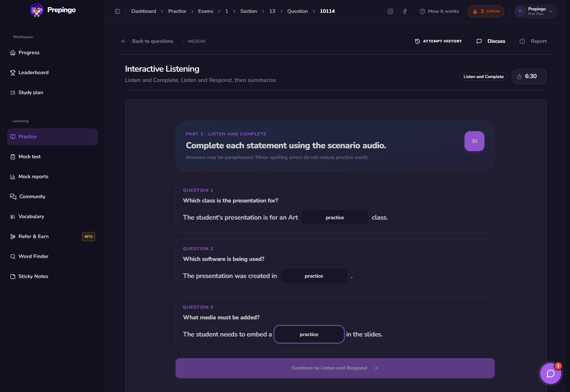
Task: Click the How it works help icon
Action: 423,11
